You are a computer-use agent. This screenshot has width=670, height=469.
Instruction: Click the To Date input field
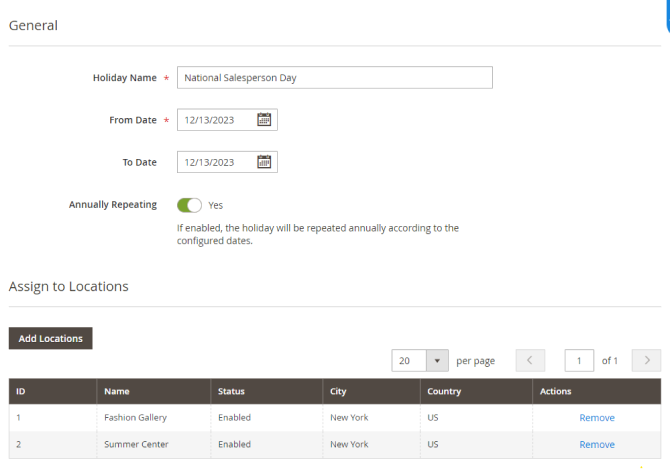pyautogui.click(x=215, y=162)
